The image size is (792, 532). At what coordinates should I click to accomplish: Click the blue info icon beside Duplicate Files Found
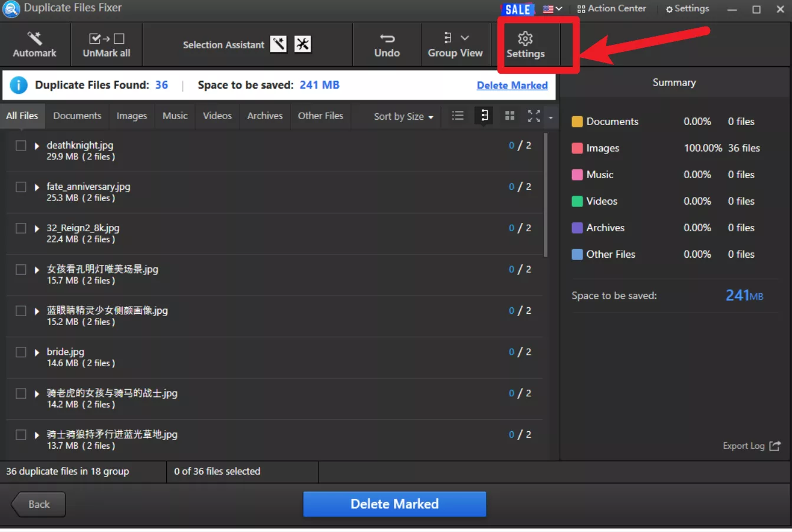19,86
